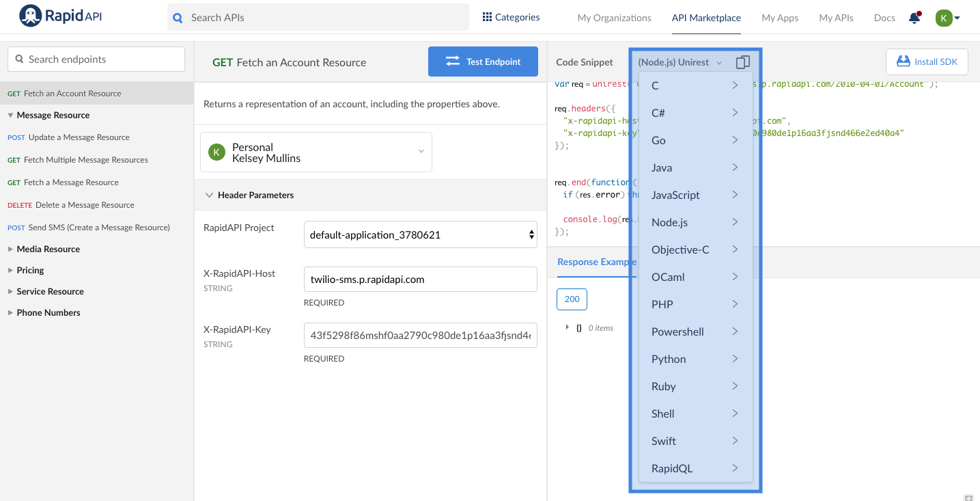Click the search magnifier icon in top bar
Viewport: 980px width, 501px height.
[x=178, y=18]
